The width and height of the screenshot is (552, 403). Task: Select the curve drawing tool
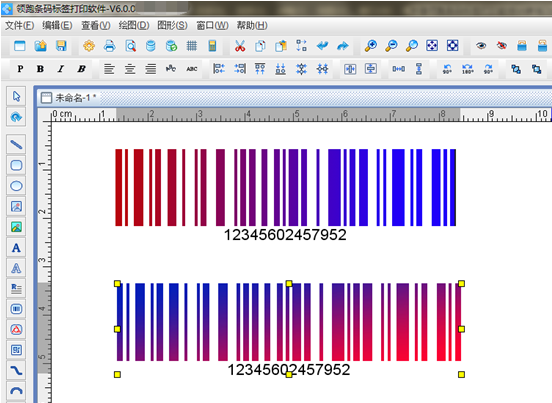click(16, 370)
